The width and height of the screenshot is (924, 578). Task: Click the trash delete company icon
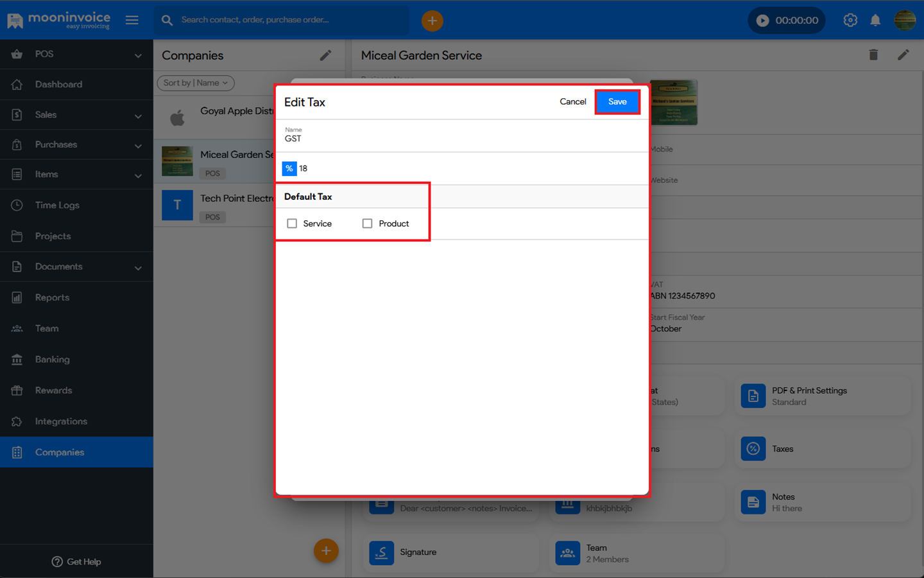point(873,55)
